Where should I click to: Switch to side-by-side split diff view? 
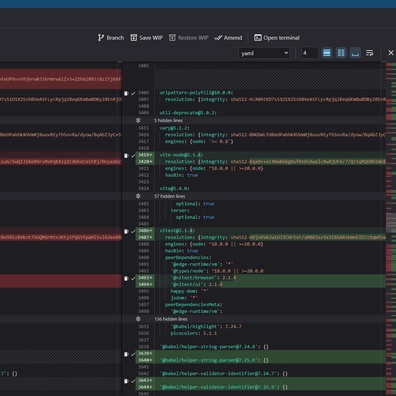341,53
